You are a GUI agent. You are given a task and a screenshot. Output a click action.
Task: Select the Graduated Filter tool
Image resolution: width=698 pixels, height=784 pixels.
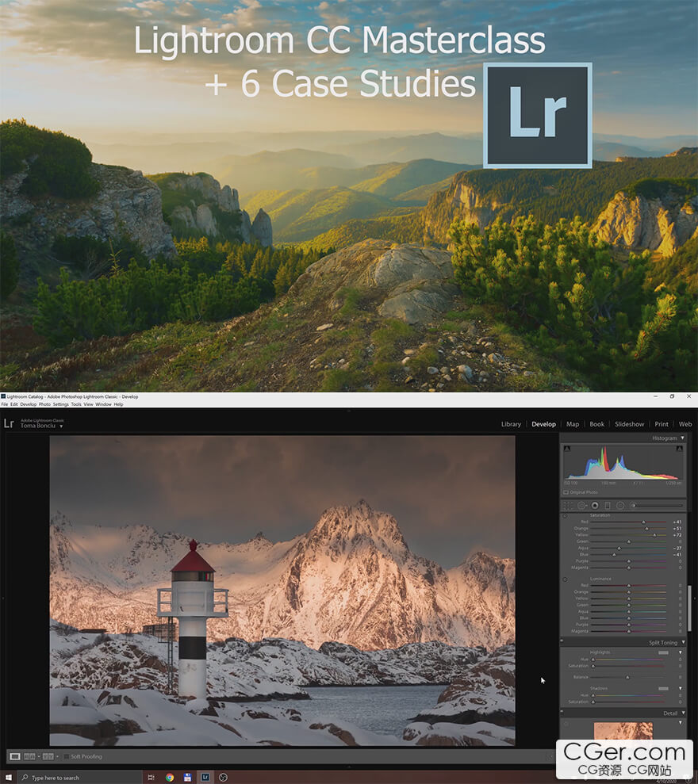pyautogui.click(x=608, y=506)
